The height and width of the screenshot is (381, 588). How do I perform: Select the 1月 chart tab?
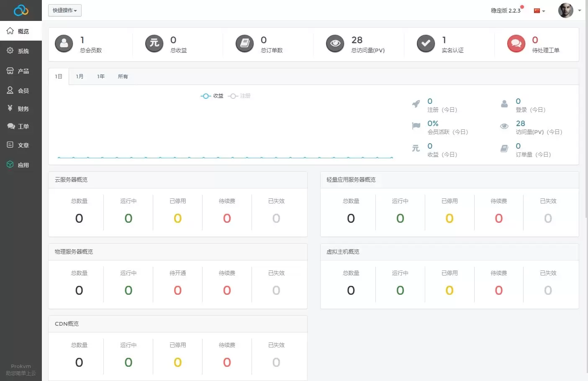point(80,77)
